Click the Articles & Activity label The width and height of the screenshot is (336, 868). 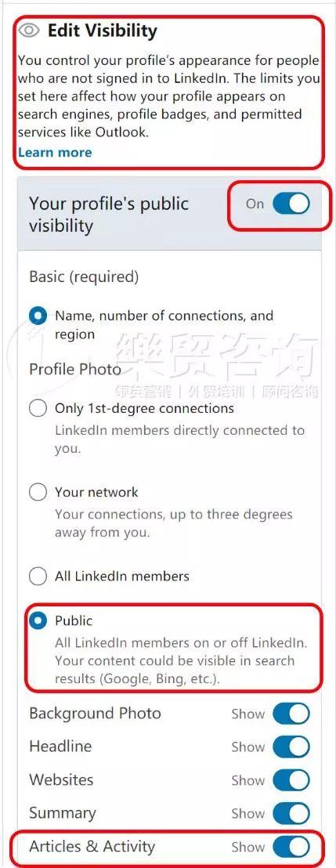[92, 846]
